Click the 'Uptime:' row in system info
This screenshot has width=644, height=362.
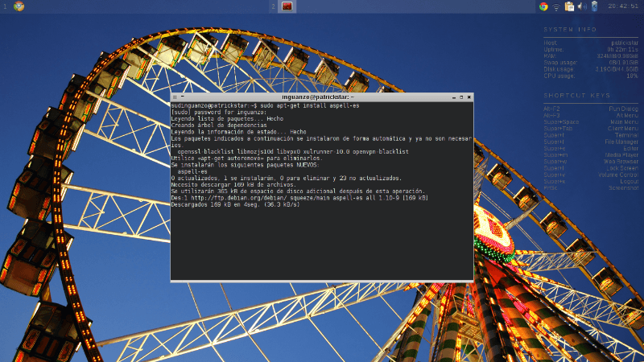pyautogui.click(x=591, y=49)
